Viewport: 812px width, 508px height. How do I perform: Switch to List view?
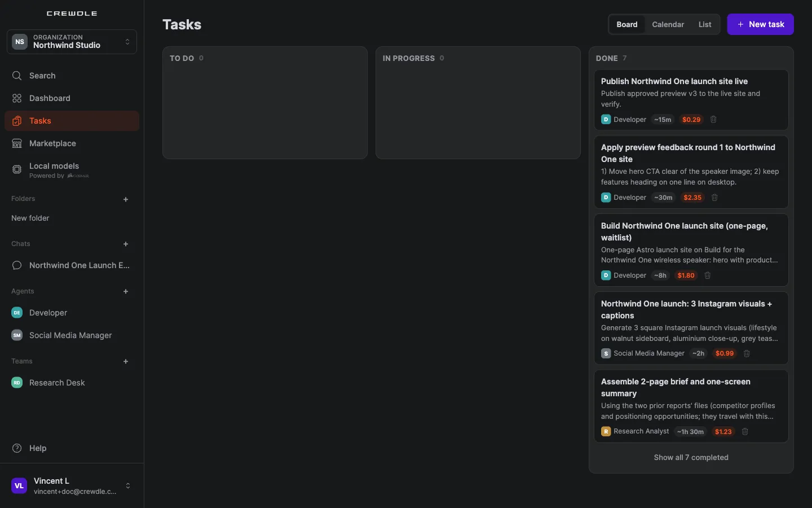click(x=705, y=24)
